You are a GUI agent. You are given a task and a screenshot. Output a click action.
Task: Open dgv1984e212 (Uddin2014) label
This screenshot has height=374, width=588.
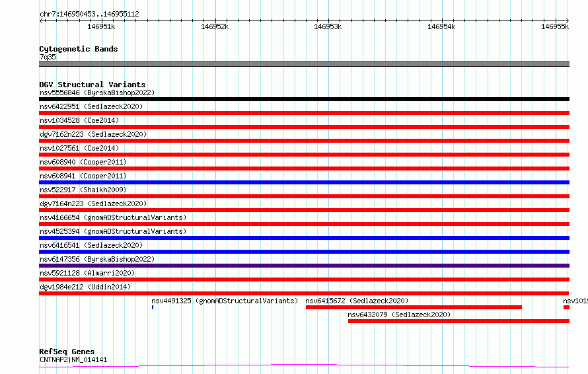(85, 287)
